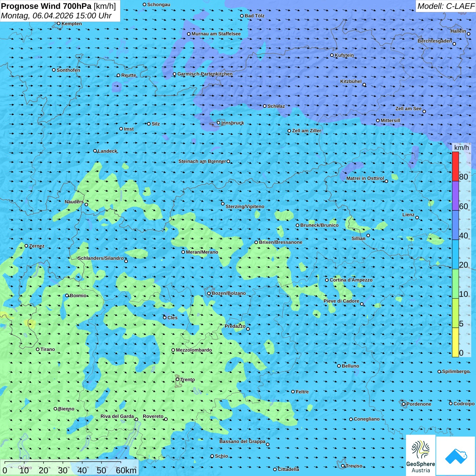Viewport: 476px width, 476px height.
Task: Click the yellow 0 km/h legend color
Action: coord(455,342)
